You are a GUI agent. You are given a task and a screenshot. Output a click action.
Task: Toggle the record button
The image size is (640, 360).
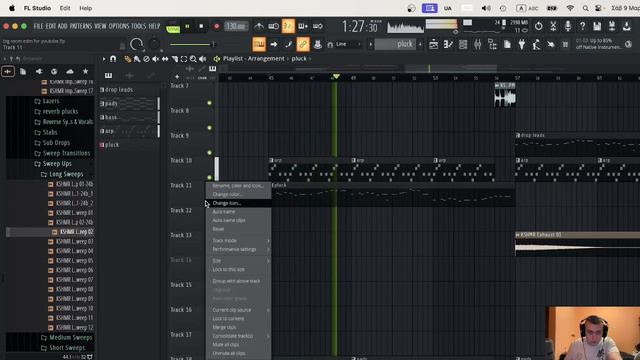tap(216, 26)
